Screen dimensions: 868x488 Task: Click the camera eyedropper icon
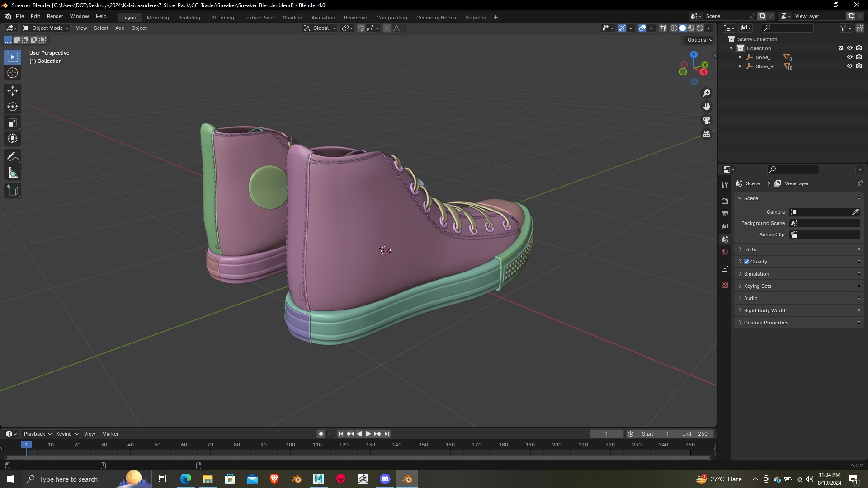click(855, 212)
